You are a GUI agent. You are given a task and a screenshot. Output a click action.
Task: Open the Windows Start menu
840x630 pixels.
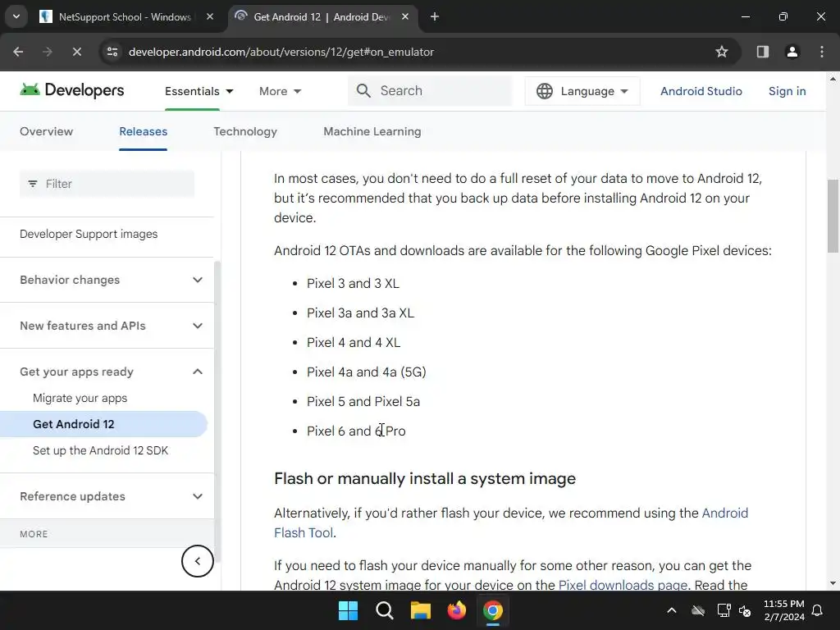(x=348, y=610)
